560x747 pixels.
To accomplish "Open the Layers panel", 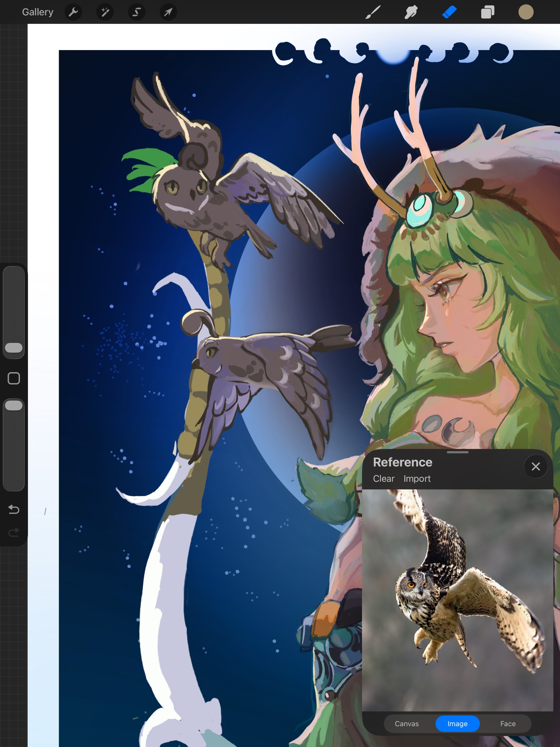I will (x=488, y=12).
